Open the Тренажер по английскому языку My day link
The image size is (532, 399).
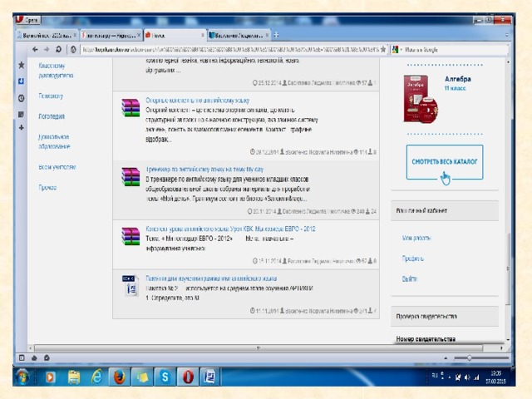(204, 169)
